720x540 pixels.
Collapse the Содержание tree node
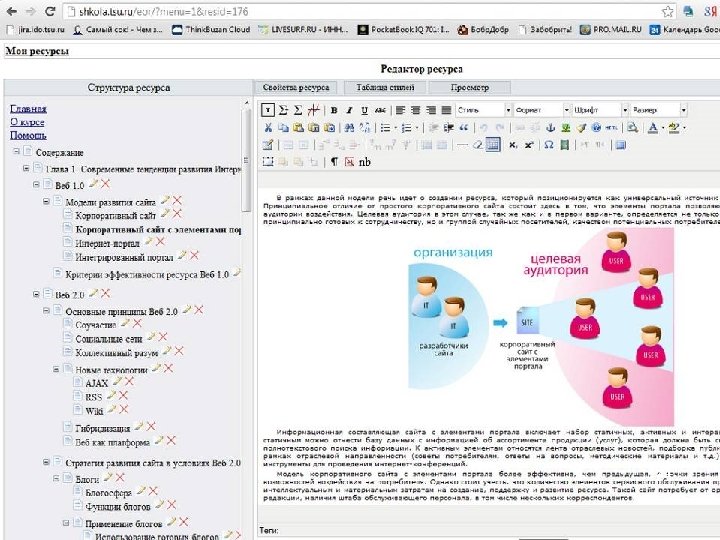click(17, 151)
